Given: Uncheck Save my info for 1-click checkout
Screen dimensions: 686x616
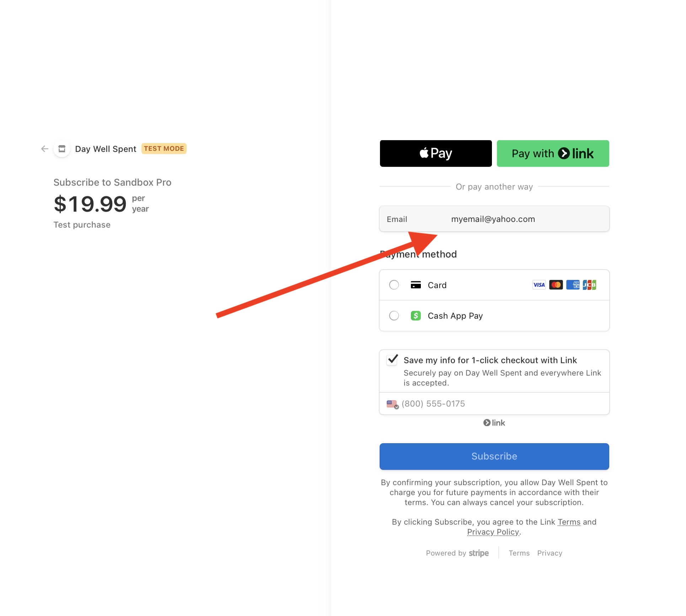Looking at the screenshot, I should coord(392,360).
